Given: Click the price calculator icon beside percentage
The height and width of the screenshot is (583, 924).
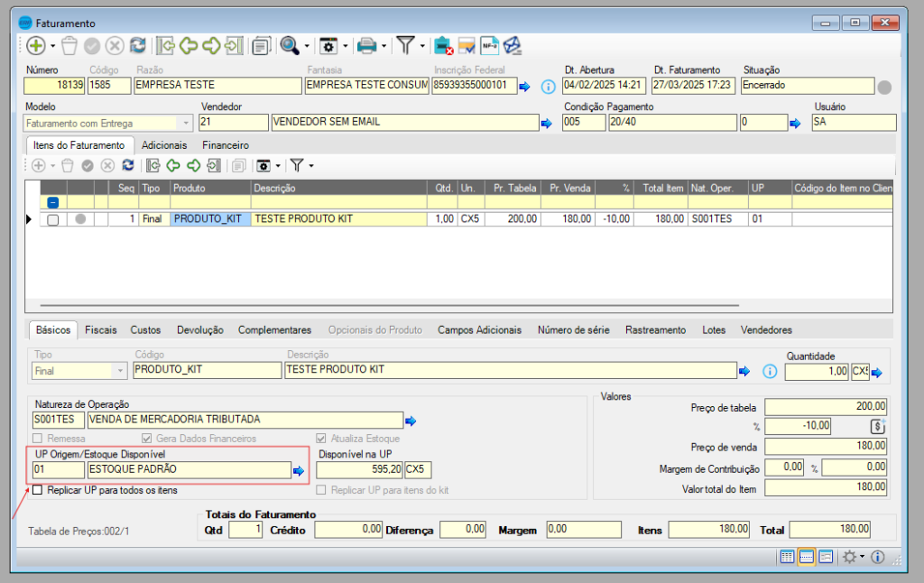Looking at the screenshot, I should pos(877,426).
